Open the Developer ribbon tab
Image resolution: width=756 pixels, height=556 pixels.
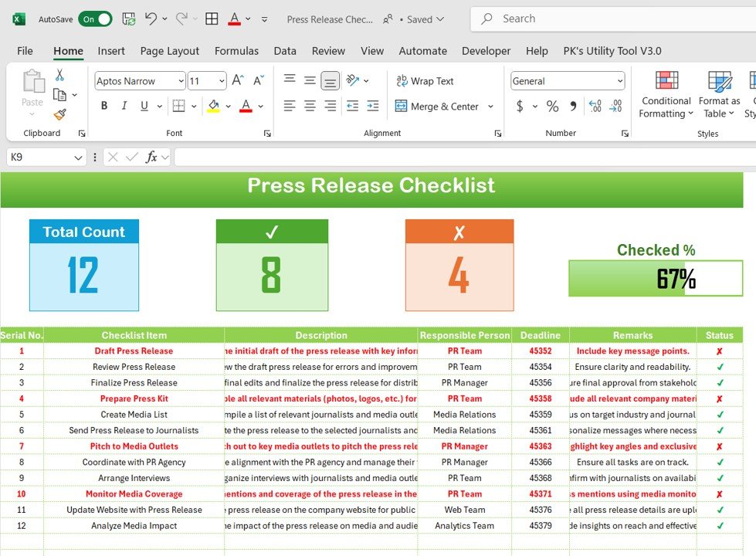click(486, 51)
